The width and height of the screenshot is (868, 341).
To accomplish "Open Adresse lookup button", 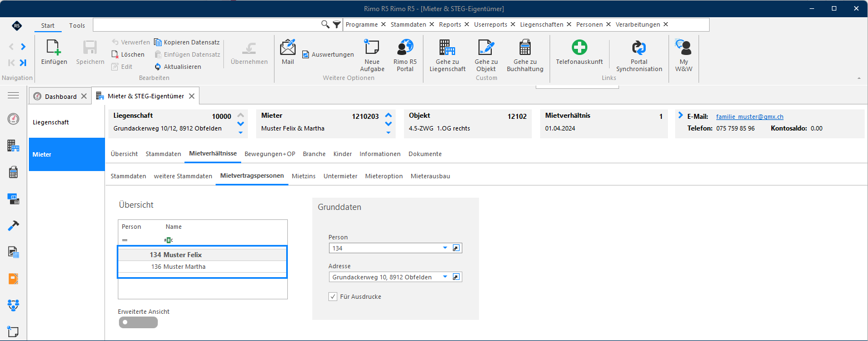I will point(456,277).
